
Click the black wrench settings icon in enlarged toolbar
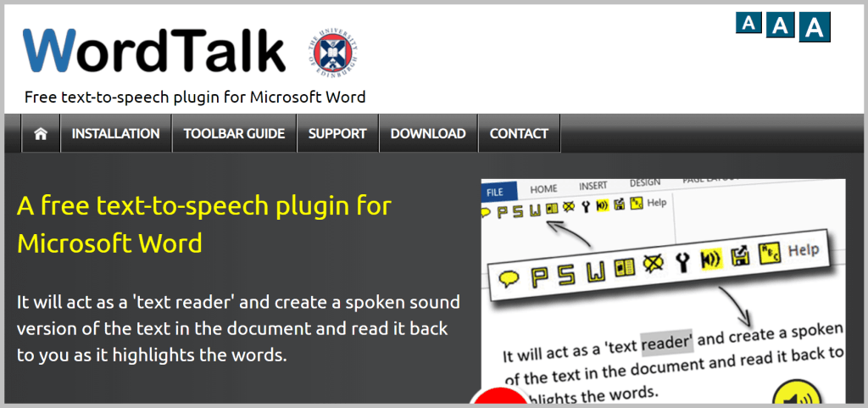click(x=683, y=262)
